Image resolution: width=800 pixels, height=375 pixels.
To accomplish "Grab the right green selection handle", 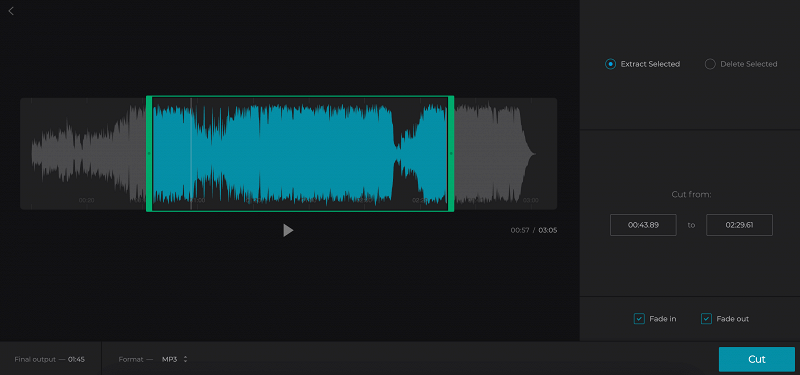I will pyautogui.click(x=451, y=153).
